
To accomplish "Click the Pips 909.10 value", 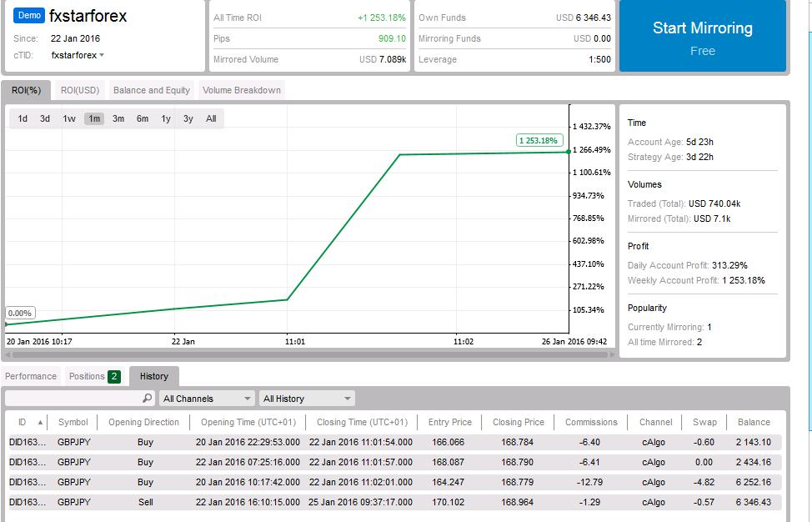I will [x=392, y=38].
